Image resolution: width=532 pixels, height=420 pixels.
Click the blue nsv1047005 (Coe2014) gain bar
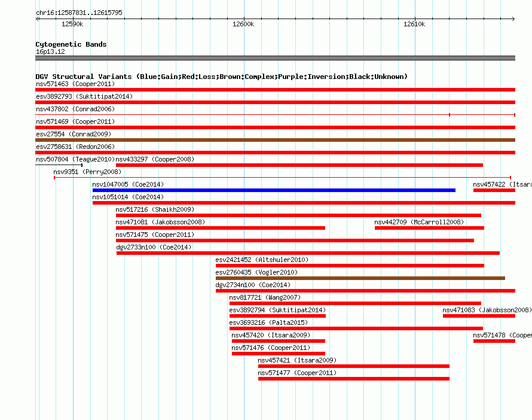[274, 190]
